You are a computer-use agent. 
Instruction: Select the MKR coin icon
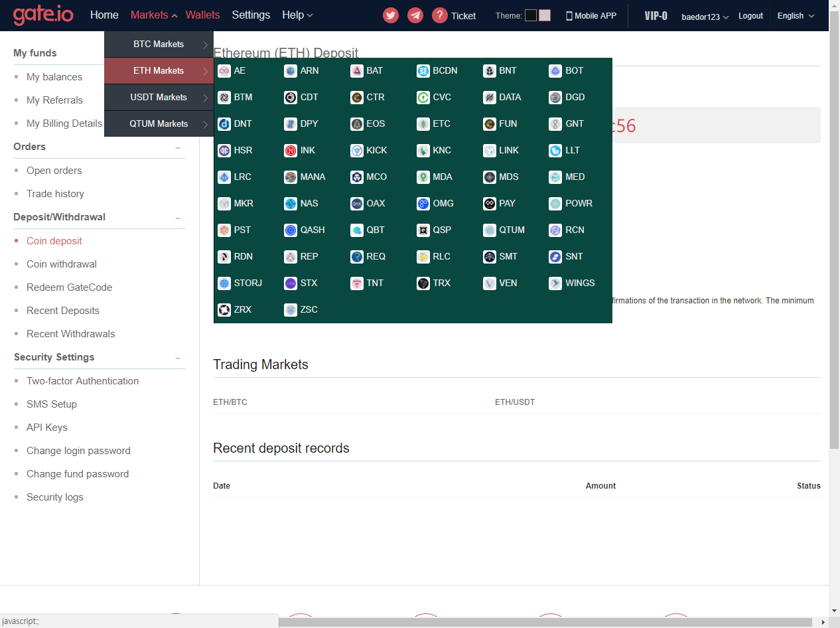[x=224, y=204]
